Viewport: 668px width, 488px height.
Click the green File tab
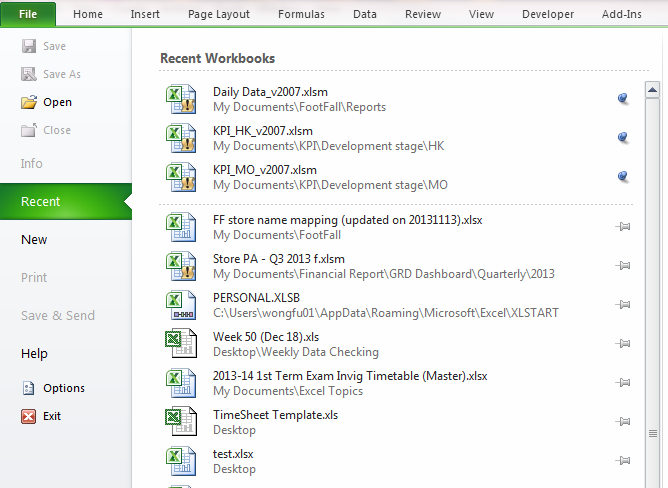point(28,14)
